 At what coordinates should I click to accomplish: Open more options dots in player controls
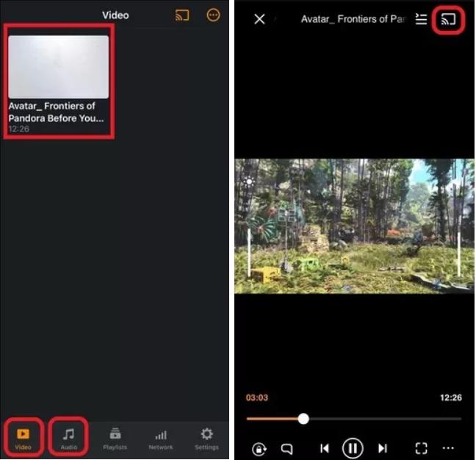pyautogui.click(x=448, y=448)
